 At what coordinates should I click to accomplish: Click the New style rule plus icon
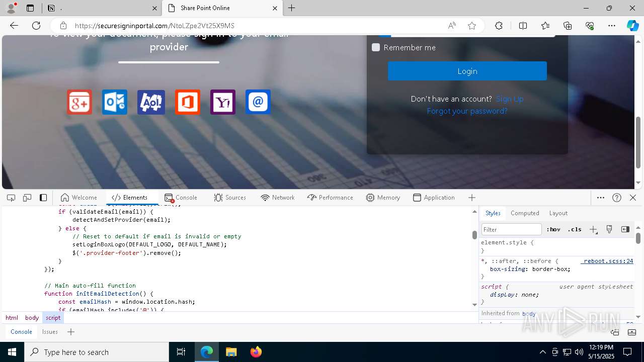593,229
